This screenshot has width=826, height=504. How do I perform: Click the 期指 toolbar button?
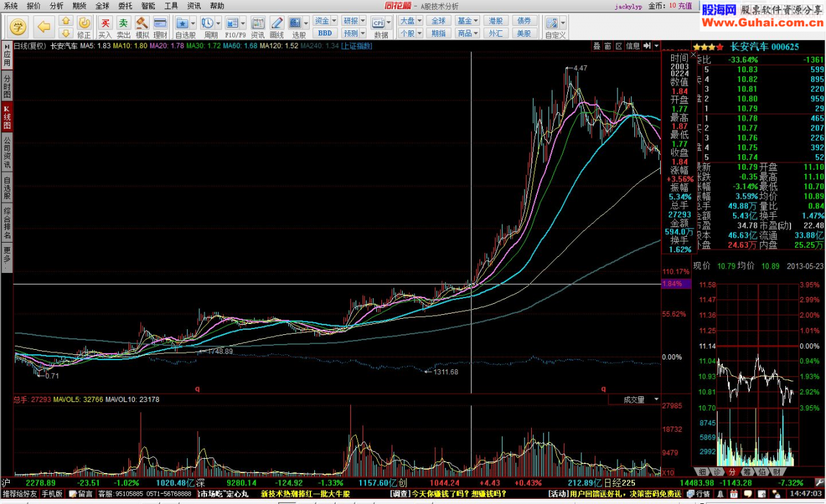pos(438,33)
